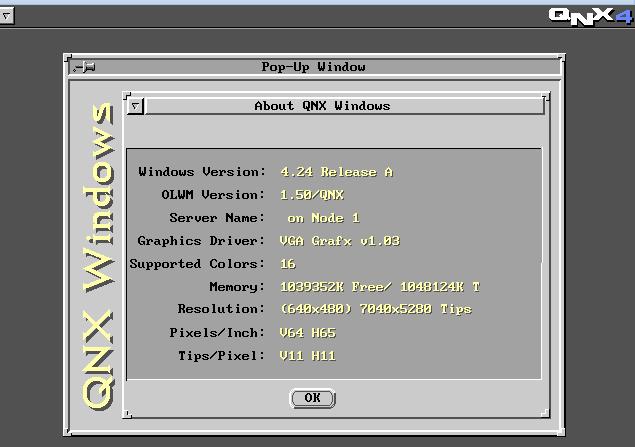Click the Tips/Pixel value V11 H11

pyautogui.click(x=308, y=356)
